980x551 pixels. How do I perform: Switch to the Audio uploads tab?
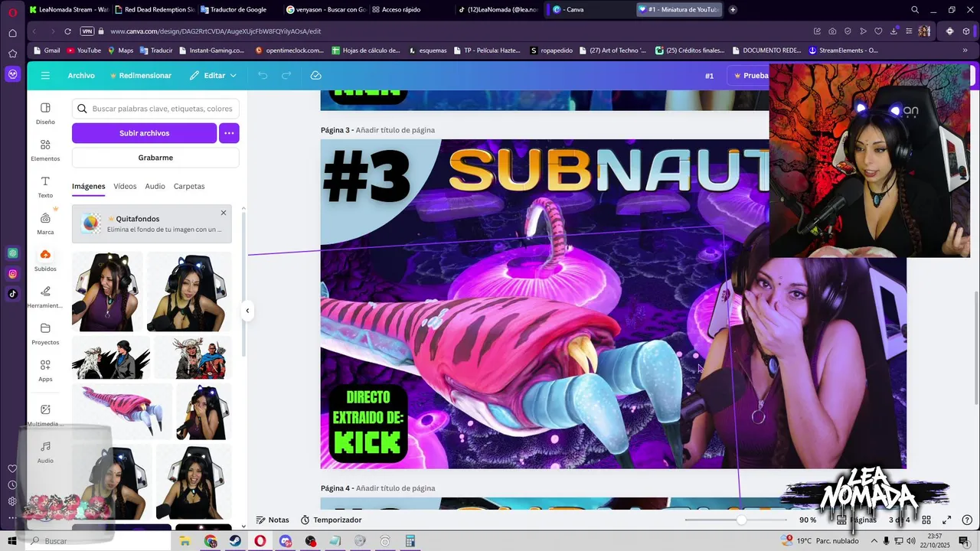155,187
